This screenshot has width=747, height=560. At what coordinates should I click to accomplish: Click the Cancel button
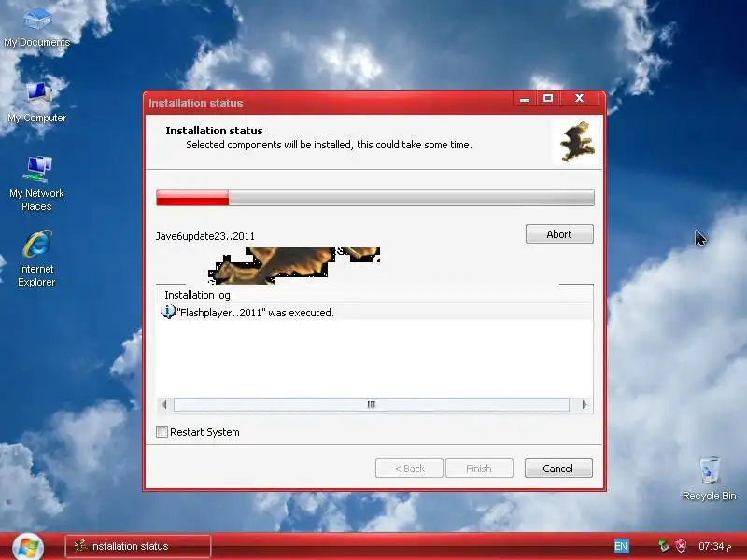tap(558, 469)
